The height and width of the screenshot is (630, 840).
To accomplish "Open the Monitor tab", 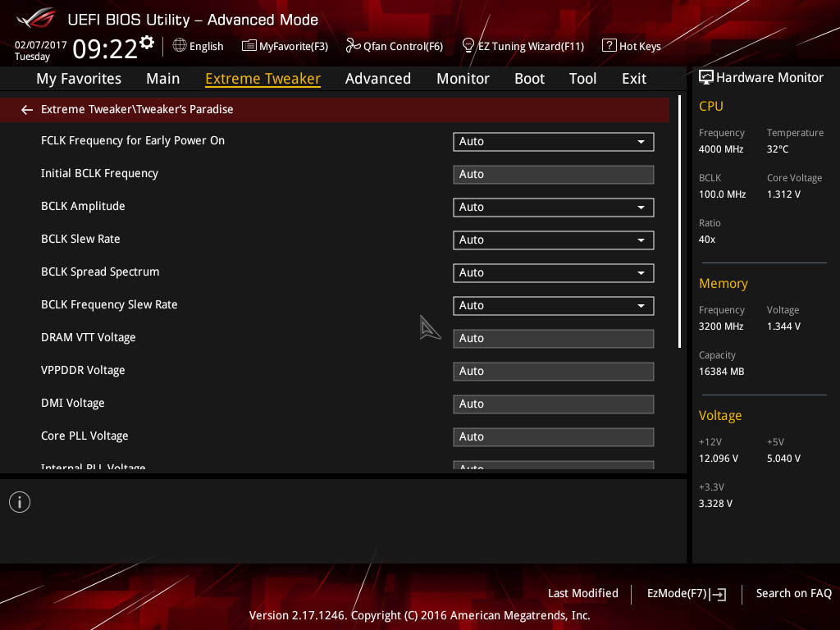I will click(463, 79).
